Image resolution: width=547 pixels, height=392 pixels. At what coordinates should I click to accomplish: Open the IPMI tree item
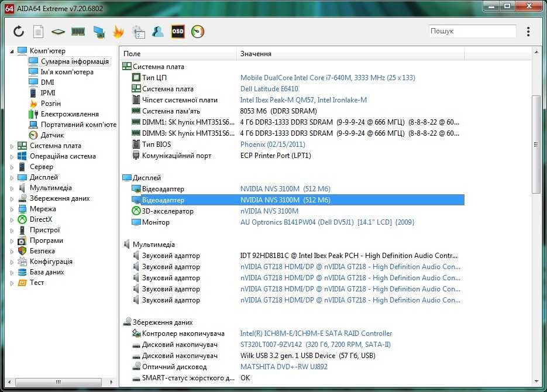pos(48,93)
